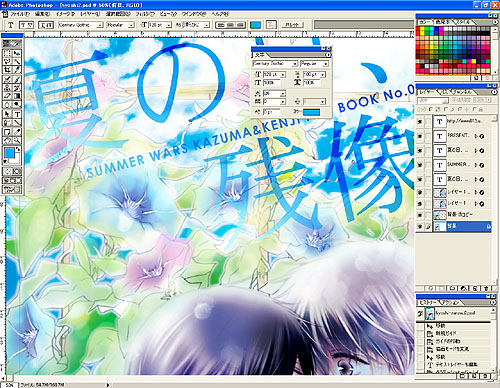
Task: Click the 新規ガイド history state
Action: [x=446, y=333]
